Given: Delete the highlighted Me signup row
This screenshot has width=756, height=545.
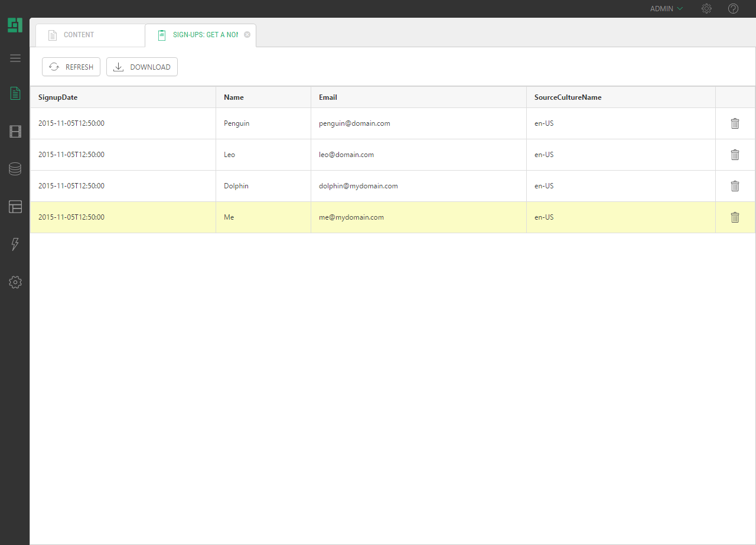Looking at the screenshot, I should click(735, 217).
